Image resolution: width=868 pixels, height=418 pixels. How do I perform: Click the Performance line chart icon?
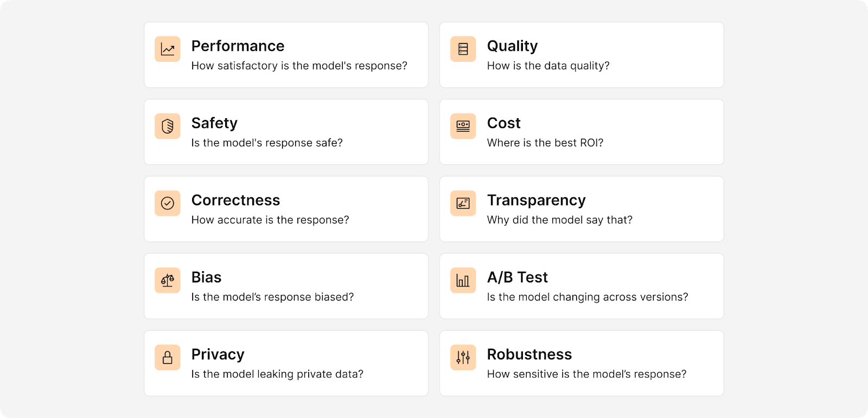(x=168, y=49)
